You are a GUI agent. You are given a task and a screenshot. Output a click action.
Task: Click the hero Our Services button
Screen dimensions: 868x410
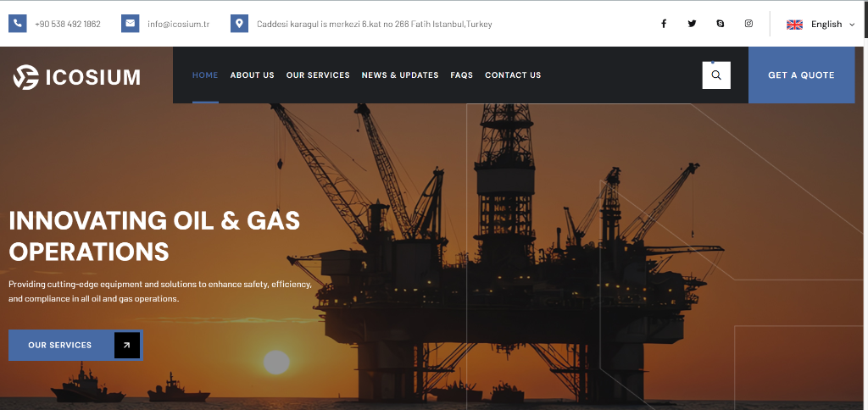click(x=75, y=346)
